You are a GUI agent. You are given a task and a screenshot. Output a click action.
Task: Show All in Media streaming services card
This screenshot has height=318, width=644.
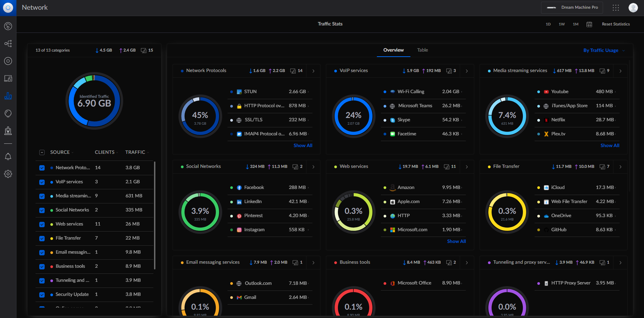(610, 145)
